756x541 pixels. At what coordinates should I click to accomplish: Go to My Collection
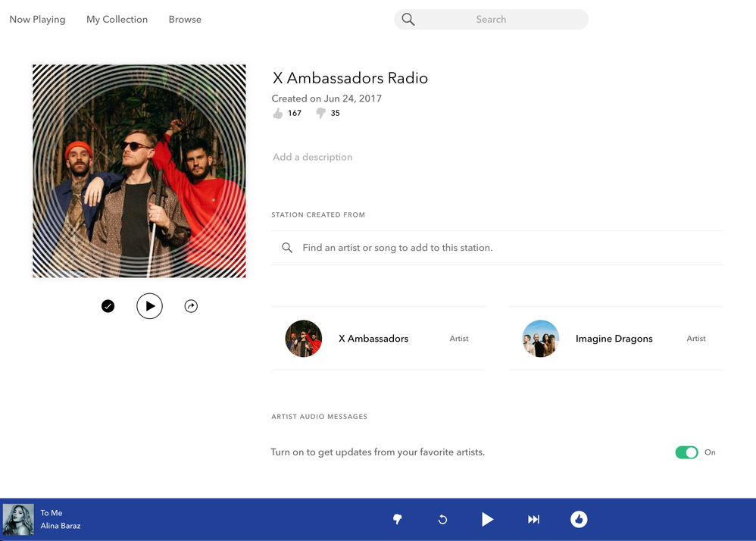click(117, 20)
